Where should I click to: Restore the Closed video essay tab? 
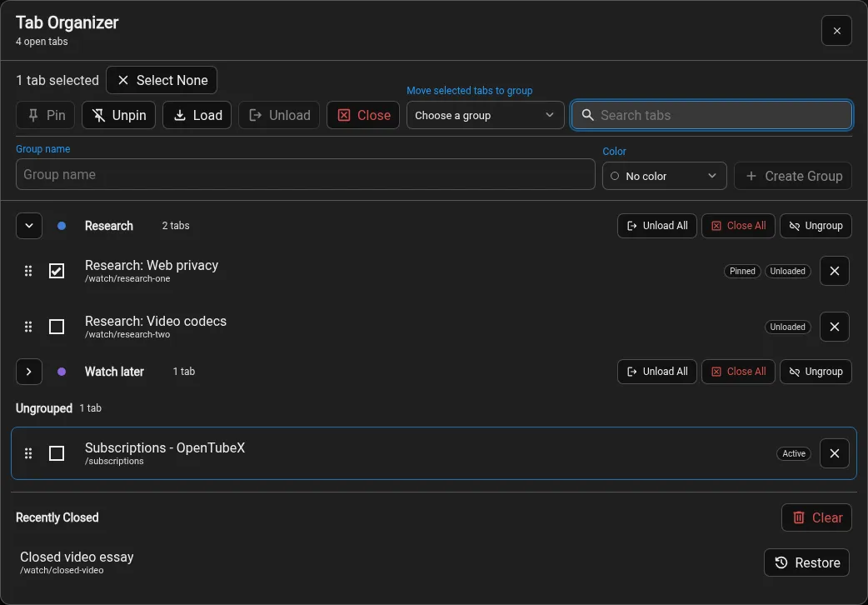[806, 562]
